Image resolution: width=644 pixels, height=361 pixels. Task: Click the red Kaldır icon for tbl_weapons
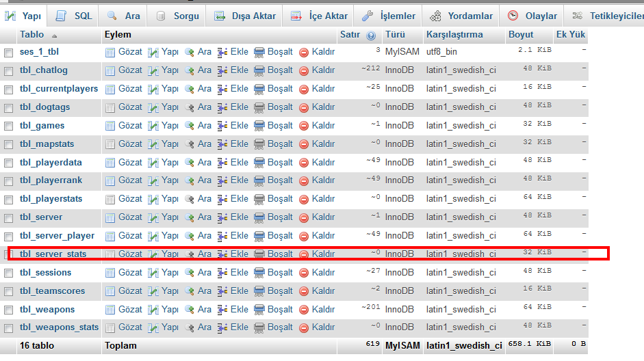pos(305,309)
